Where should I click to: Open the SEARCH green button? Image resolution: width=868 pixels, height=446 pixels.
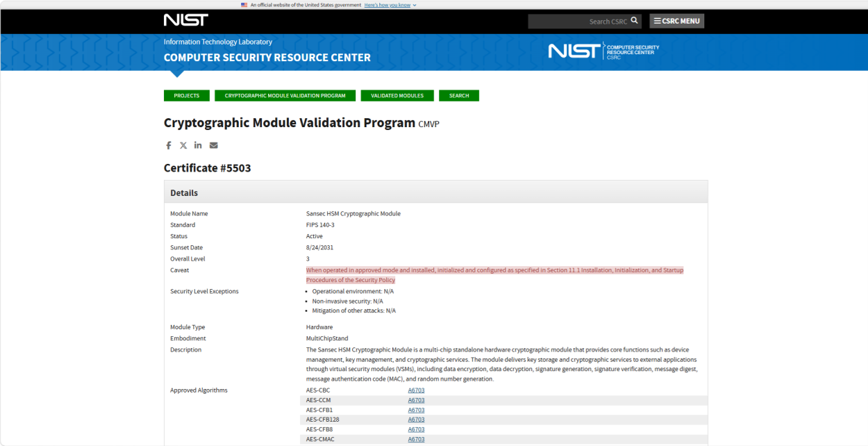pyautogui.click(x=459, y=96)
